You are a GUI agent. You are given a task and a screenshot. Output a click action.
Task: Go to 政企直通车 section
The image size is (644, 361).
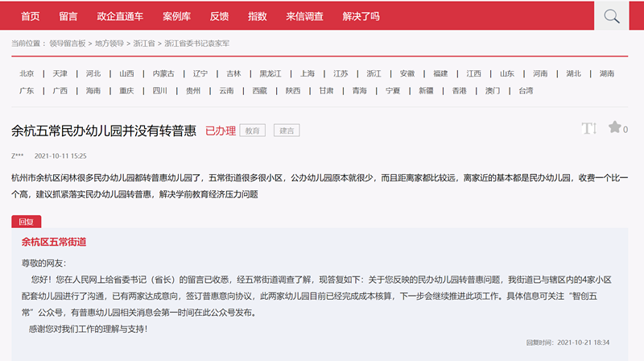pyautogui.click(x=119, y=16)
